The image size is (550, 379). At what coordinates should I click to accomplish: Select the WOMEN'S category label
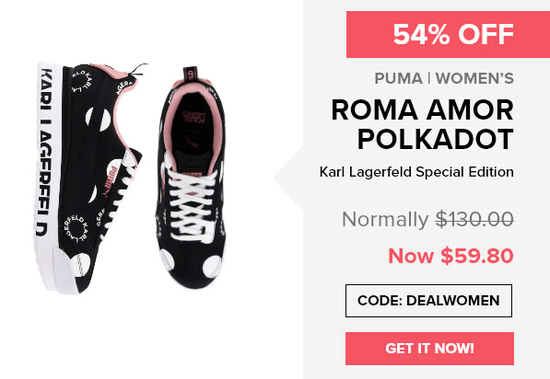pos(475,78)
